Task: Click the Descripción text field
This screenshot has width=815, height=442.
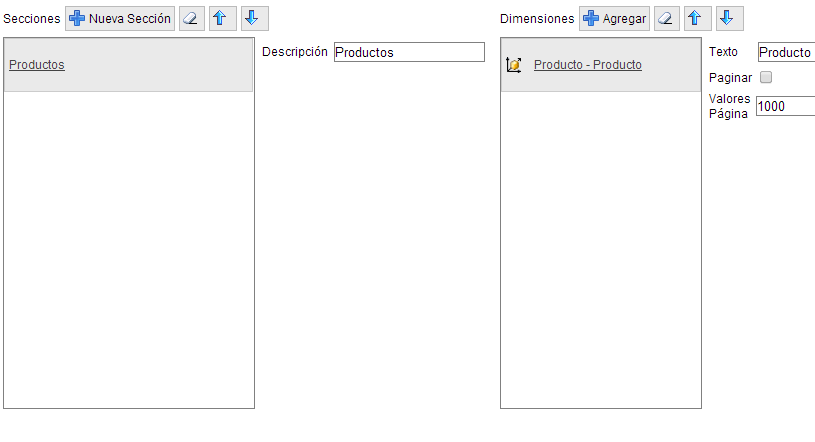Action: pos(408,53)
